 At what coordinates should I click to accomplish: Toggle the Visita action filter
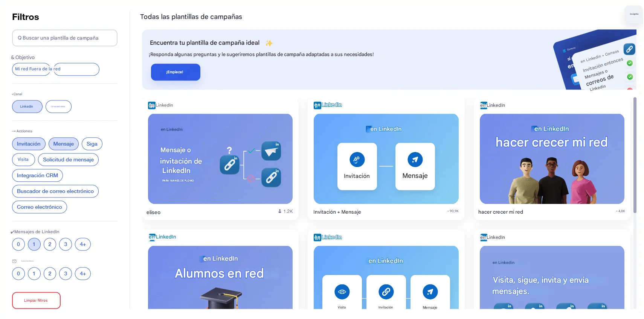[23, 159]
